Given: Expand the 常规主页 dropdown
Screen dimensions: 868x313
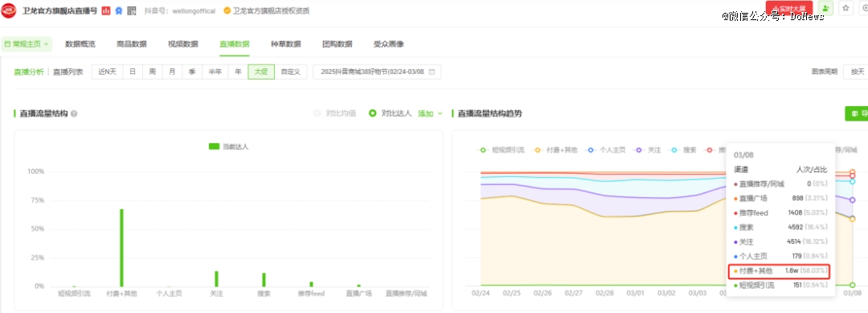Looking at the screenshot, I should tap(27, 43).
